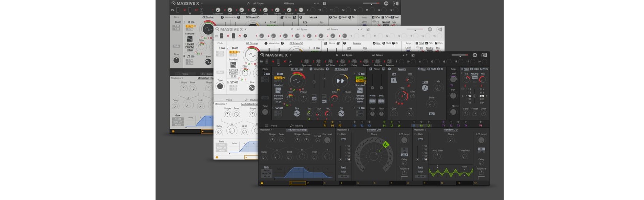Click the Forward playback label on oscillator 1
The width and height of the screenshot is (644, 200).
(278, 96)
